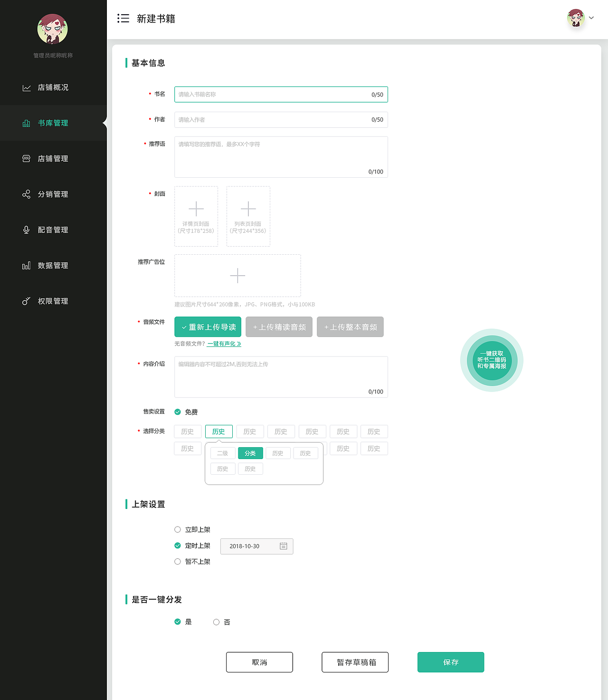Click the 书库管理 book icon

(x=27, y=123)
